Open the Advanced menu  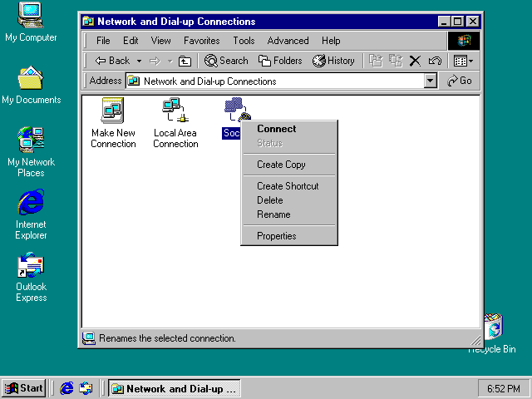(x=288, y=41)
